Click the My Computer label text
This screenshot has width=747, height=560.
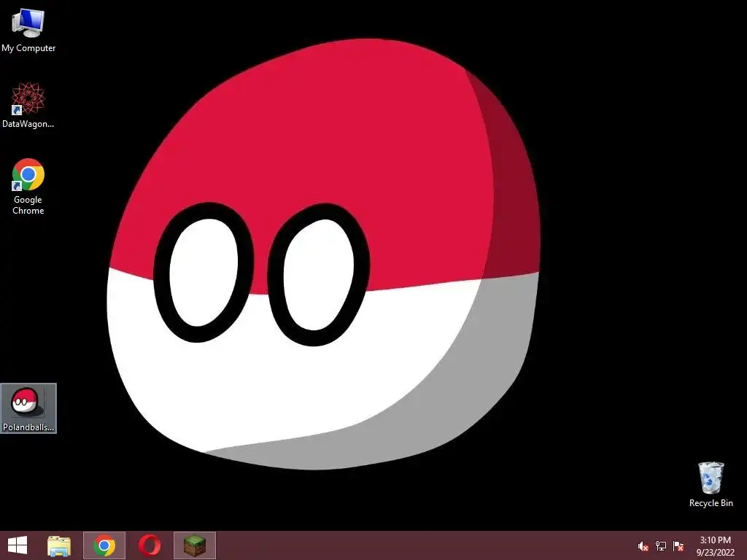[28, 48]
